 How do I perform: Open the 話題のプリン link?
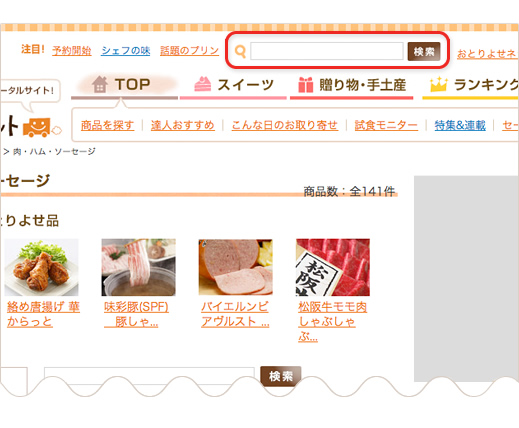(189, 51)
